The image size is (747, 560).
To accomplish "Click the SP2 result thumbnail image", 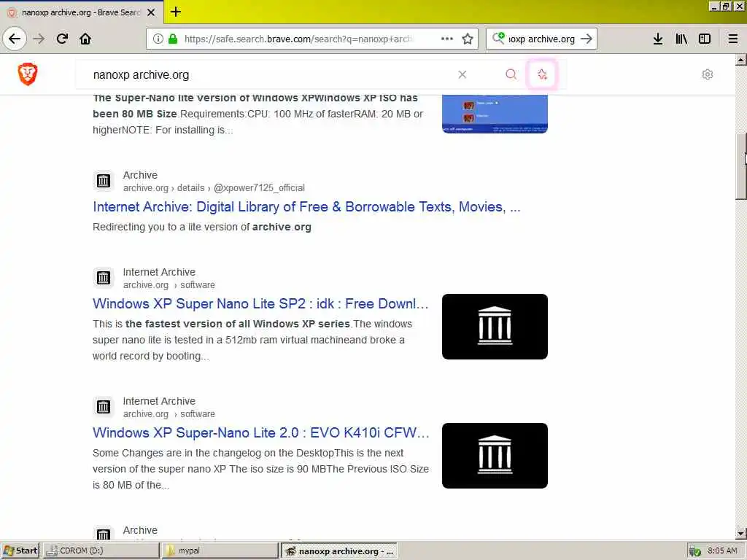I will 495,327.
